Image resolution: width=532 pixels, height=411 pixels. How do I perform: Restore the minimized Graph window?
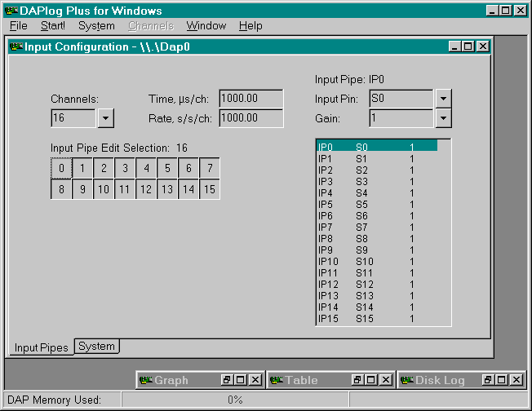tap(226, 380)
